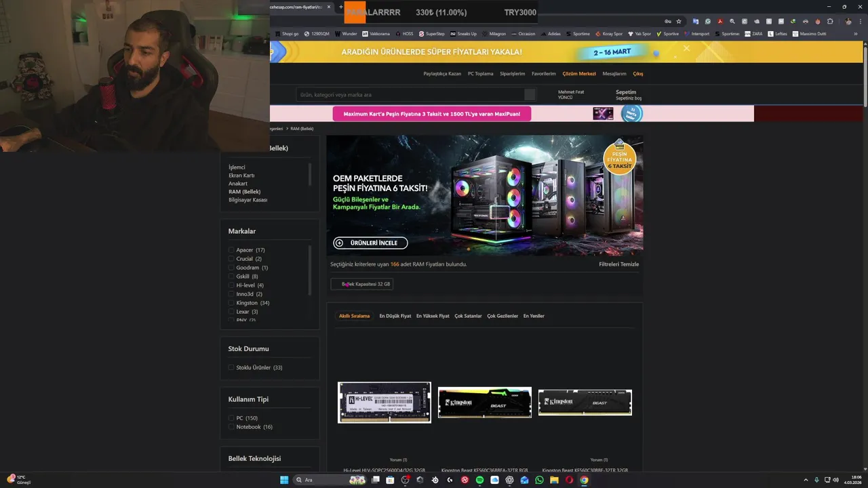
Task: Open the Windows Start menu
Action: click(x=284, y=480)
